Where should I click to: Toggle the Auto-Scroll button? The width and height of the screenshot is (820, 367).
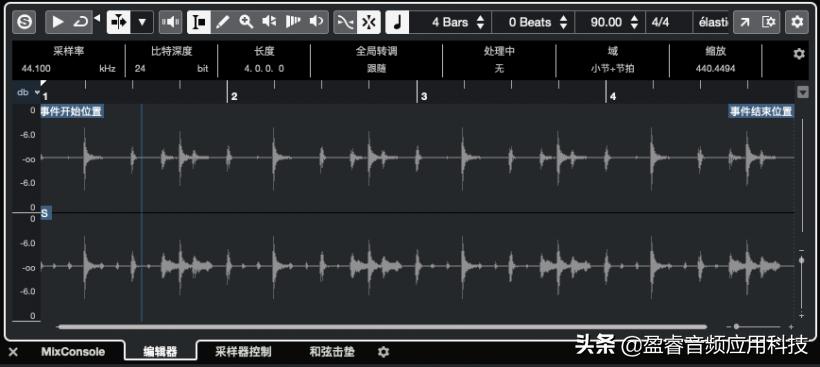click(x=119, y=22)
